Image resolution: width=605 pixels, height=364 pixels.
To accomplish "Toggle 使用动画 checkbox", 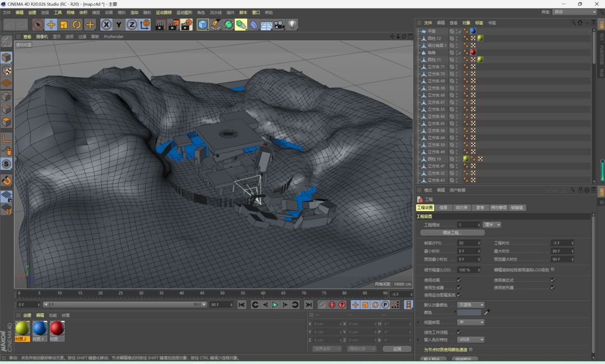I will (x=459, y=280).
